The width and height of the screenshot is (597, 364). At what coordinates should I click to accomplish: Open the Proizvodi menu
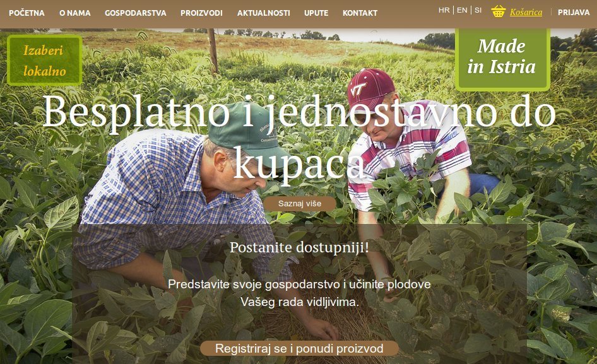click(x=201, y=13)
